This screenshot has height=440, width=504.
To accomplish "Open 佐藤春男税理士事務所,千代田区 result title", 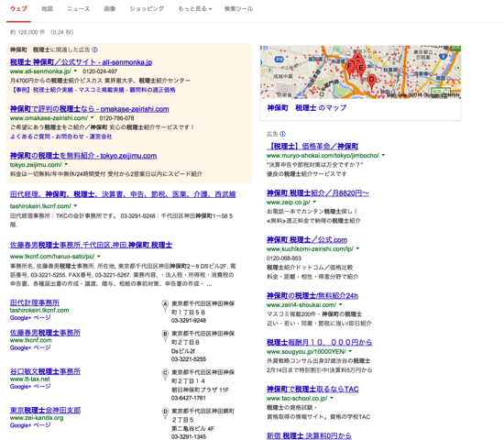I will [91, 245].
